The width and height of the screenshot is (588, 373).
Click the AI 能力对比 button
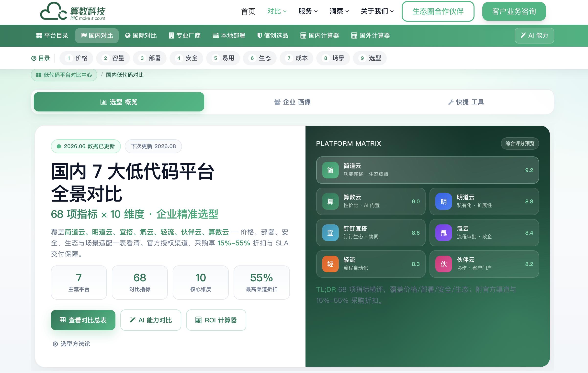tap(151, 320)
